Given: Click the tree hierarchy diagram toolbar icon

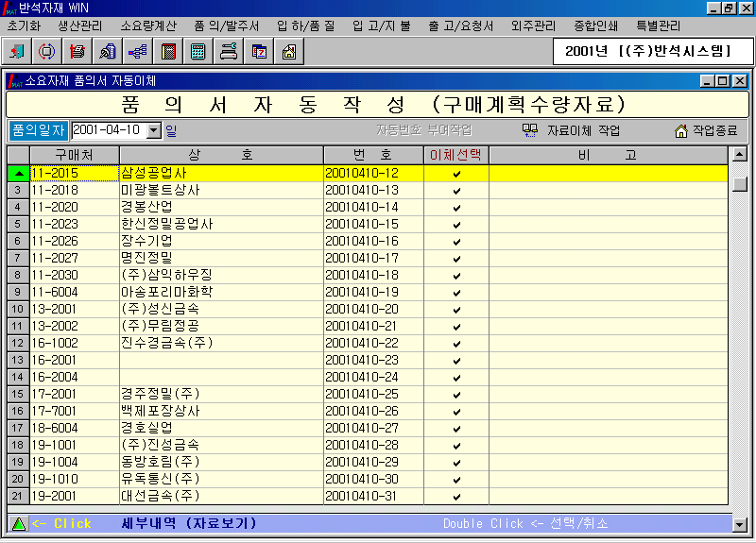Looking at the screenshot, I should click(x=138, y=51).
